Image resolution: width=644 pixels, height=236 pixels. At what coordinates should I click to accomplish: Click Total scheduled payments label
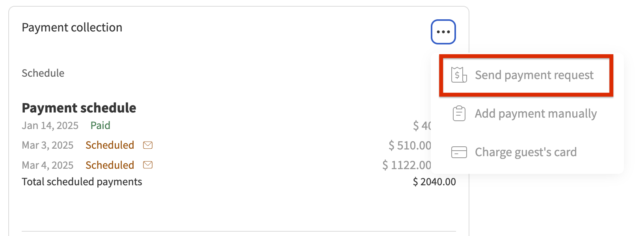[x=82, y=182]
